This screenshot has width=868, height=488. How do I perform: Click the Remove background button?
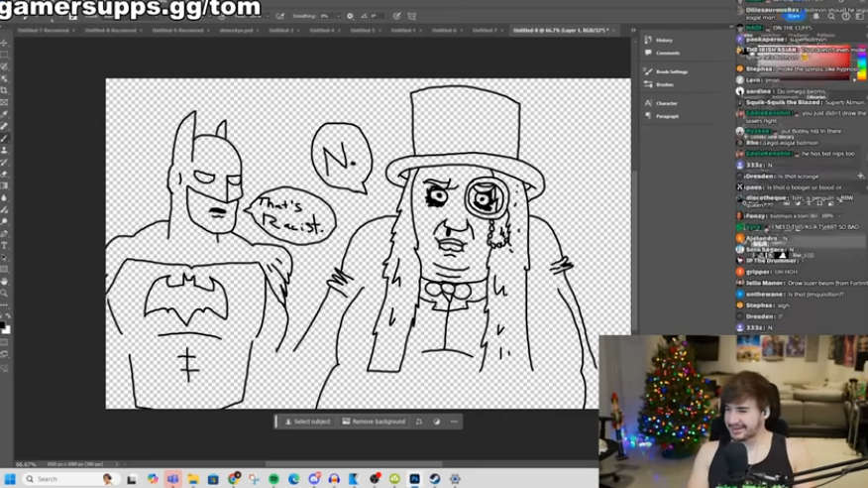click(374, 422)
